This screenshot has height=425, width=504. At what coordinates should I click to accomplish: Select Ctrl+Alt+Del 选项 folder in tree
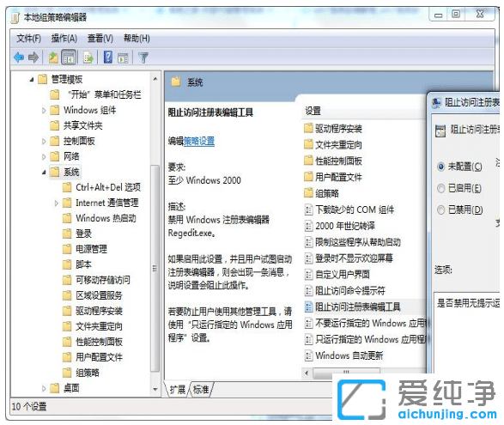108,187
